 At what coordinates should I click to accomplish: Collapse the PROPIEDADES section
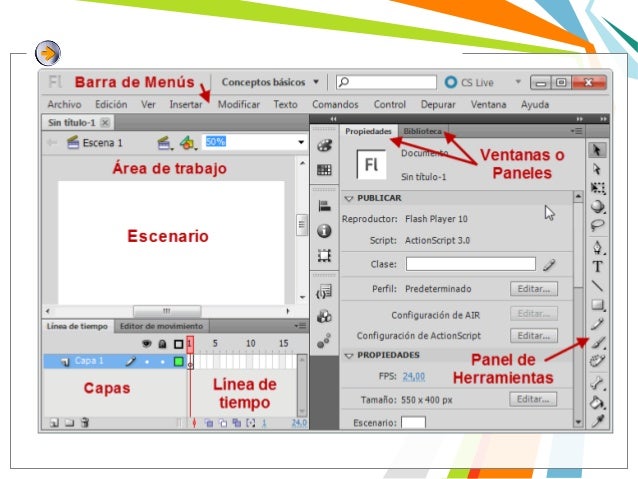pos(349,356)
